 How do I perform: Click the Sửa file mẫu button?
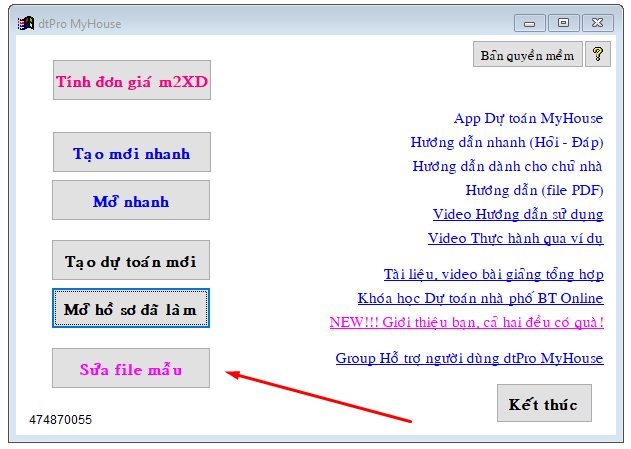[x=131, y=368]
